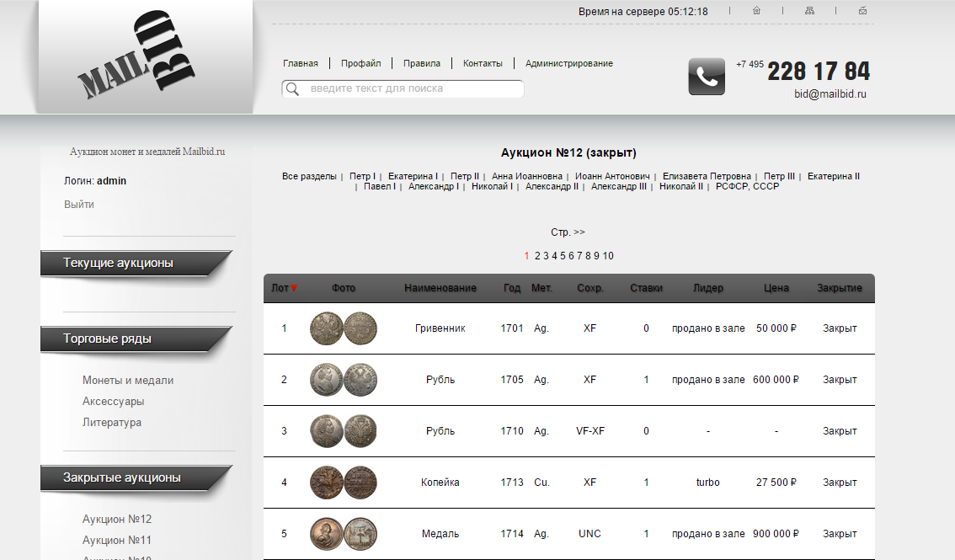
Task: Click the home icon in top bar
Action: pyautogui.click(x=756, y=10)
